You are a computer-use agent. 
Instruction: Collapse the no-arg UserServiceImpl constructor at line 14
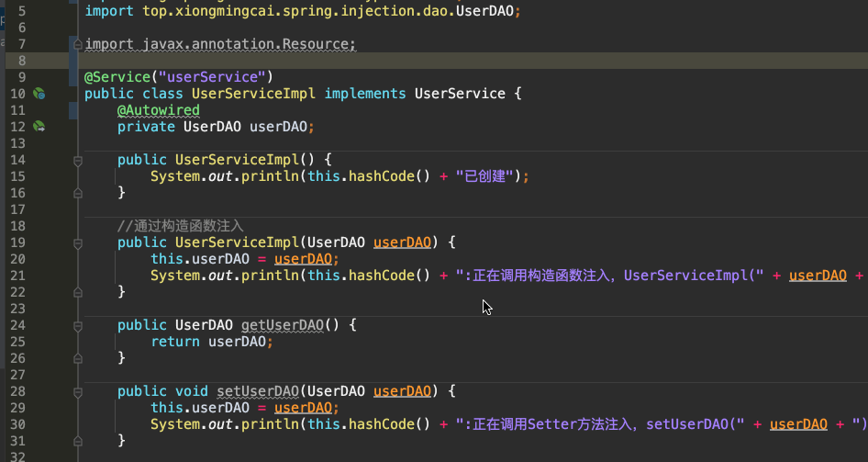[x=77, y=160]
